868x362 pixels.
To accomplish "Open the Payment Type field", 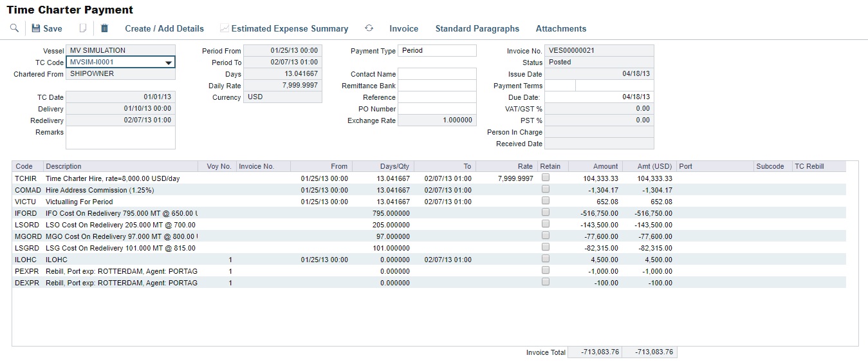I will (x=437, y=50).
